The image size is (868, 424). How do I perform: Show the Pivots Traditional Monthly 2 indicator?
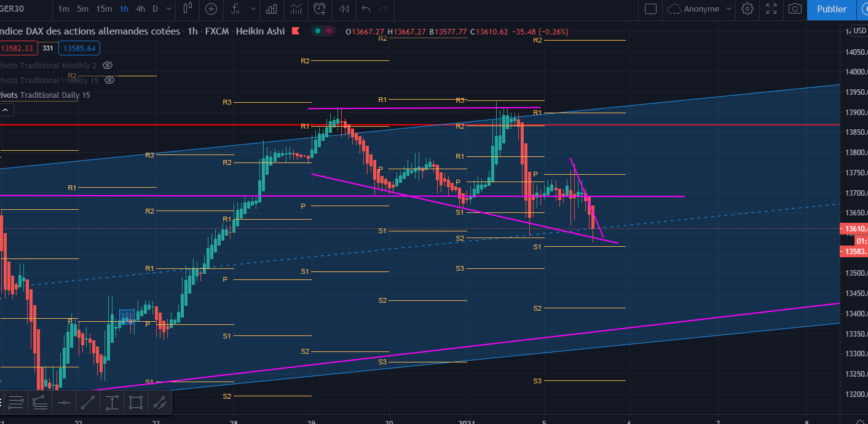tap(108, 65)
